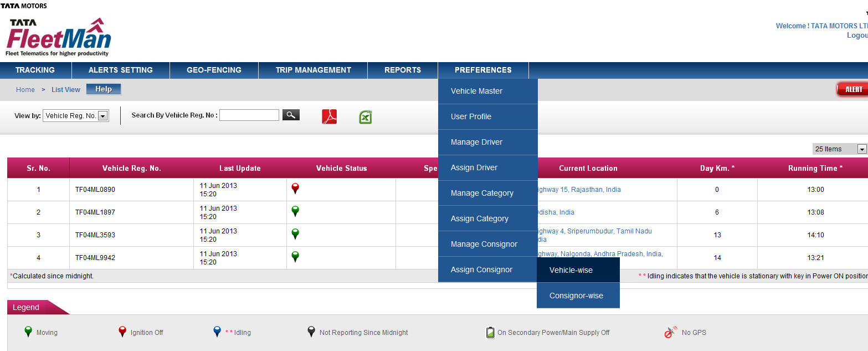Choose Manage Driver menu entry
This screenshot has width=868, height=351.
point(488,142)
